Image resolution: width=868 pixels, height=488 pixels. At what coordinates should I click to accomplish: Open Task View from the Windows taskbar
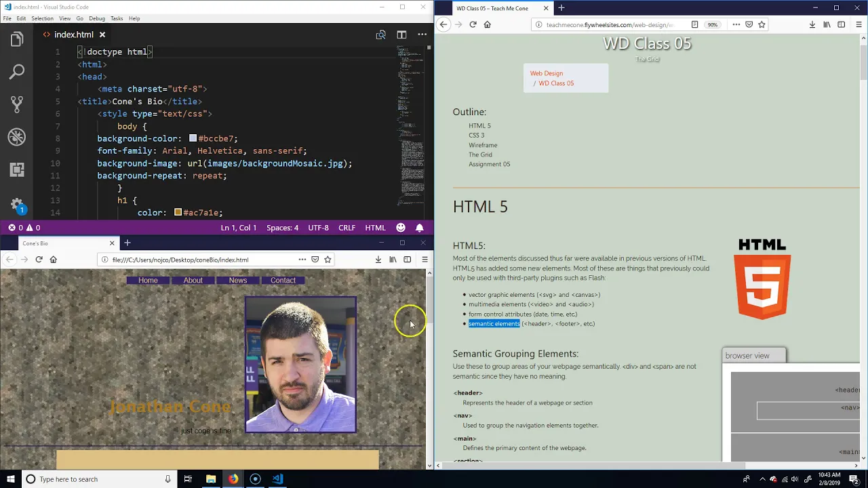coord(188,479)
